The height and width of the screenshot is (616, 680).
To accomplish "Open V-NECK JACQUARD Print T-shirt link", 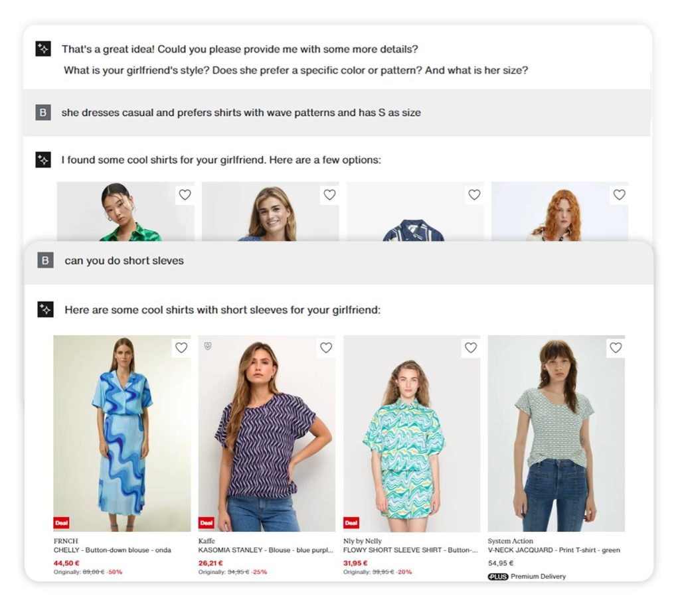I will [554, 550].
